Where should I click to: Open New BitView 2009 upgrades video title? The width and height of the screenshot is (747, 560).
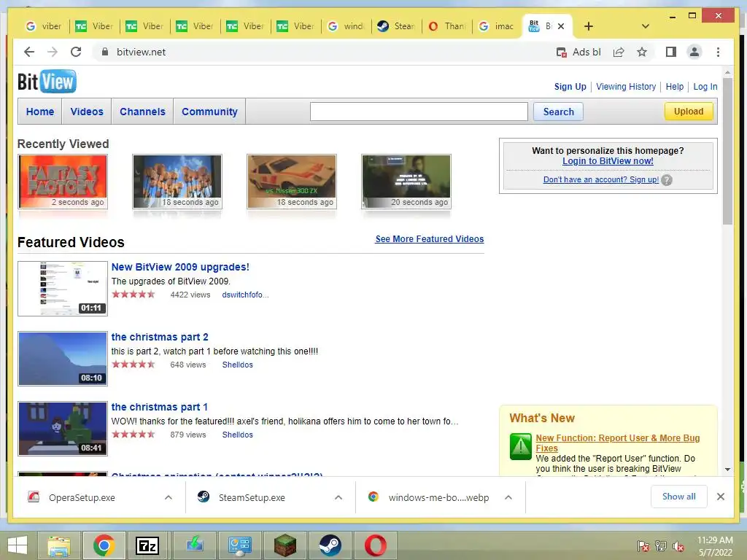180,267
